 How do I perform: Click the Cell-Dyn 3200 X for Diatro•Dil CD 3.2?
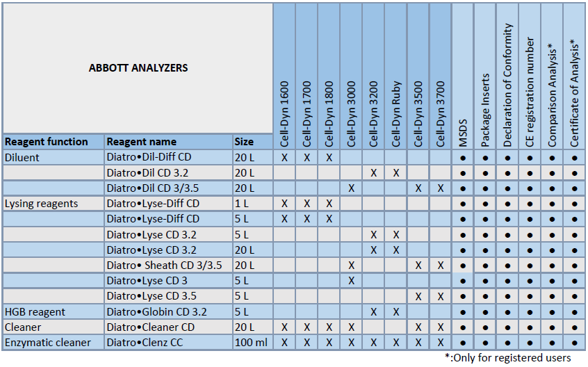[x=373, y=173]
